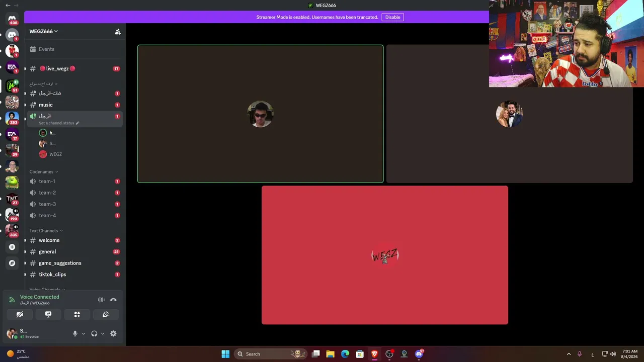The height and width of the screenshot is (362, 644).
Task: Click the Discord icon in the taskbar
Action: (x=419, y=354)
